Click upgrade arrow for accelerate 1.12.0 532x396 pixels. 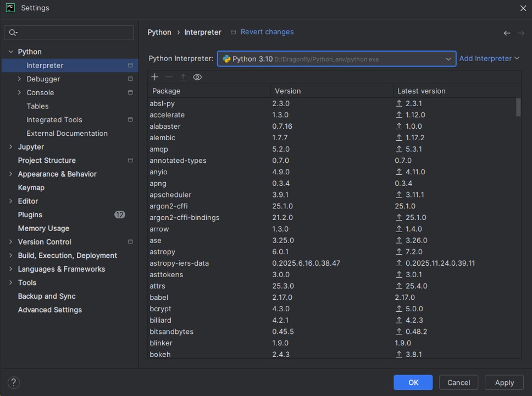pos(399,115)
